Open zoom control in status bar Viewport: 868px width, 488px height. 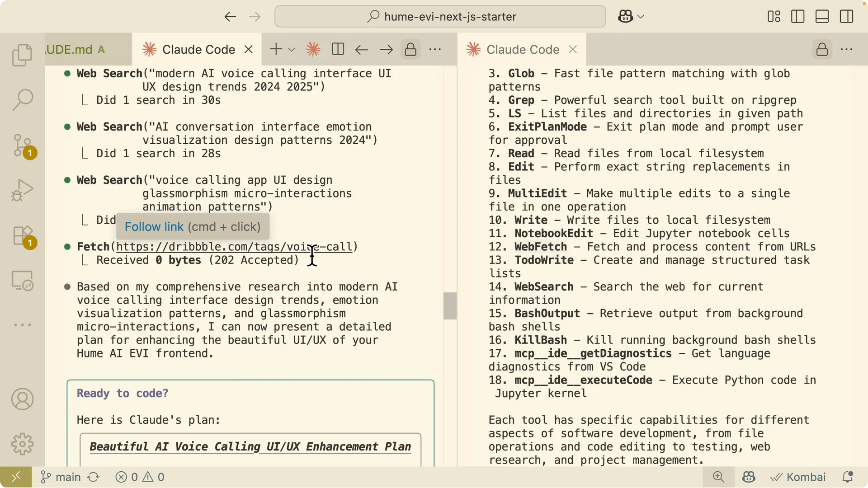pyautogui.click(x=718, y=477)
